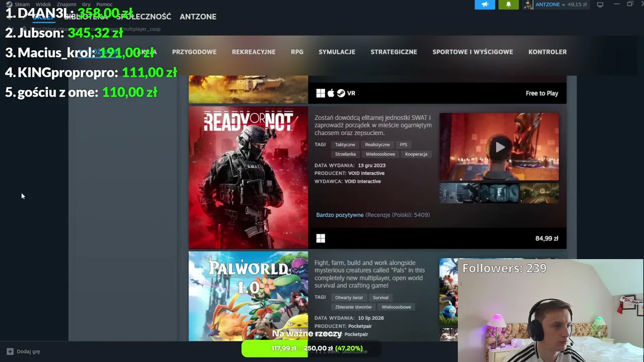Click the Palworld producer Pocketpair
644x362 pixels.
point(360,326)
